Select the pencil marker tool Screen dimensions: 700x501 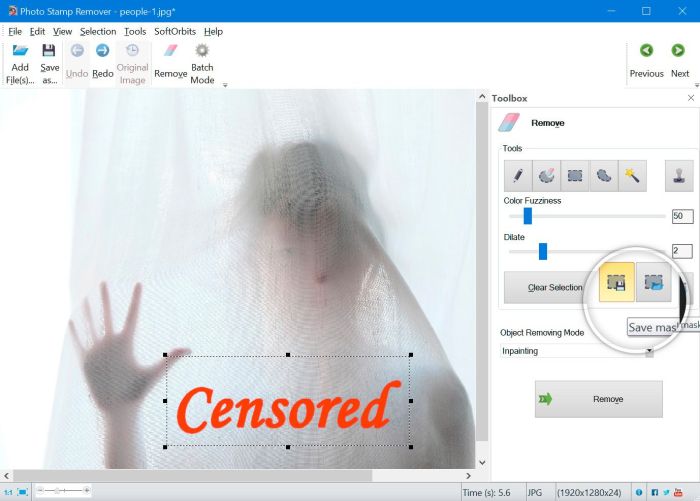click(x=518, y=175)
